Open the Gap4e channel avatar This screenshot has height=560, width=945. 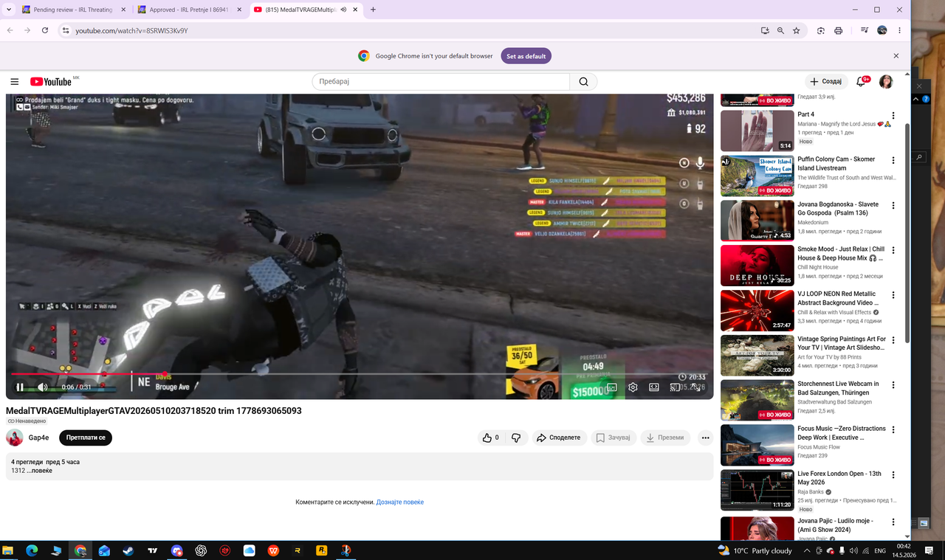coord(15,438)
